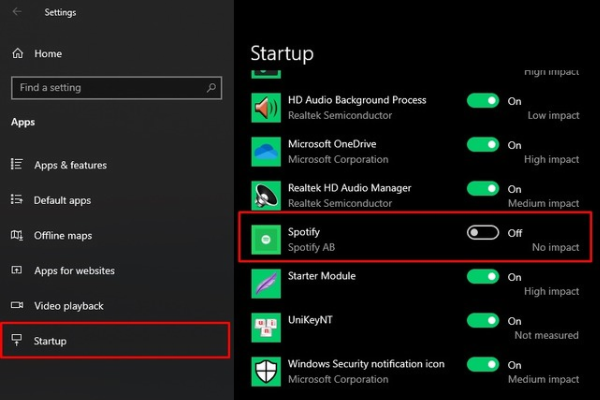Click the Windows Security shield icon
The width and height of the screenshot is (600, 400).
coord(266,372)
